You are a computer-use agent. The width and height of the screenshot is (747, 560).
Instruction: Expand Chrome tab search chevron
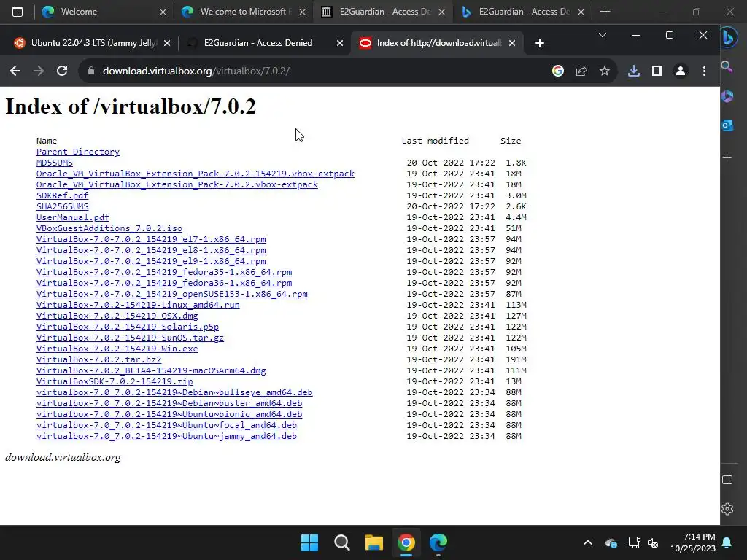pyautogui.click(x=602, y=35)
